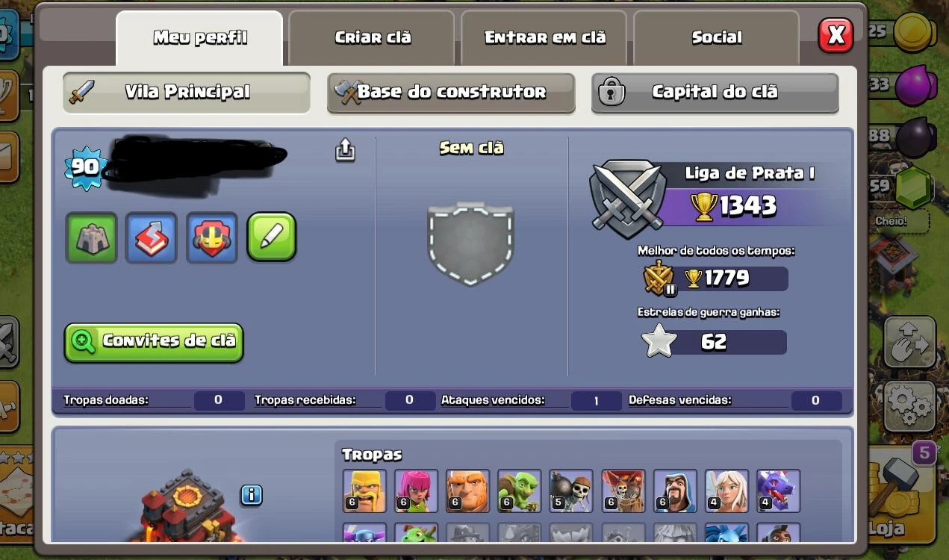Tap the Archer troop icon
This screenshot has height=560, width=949.
(x=416, y=491)
